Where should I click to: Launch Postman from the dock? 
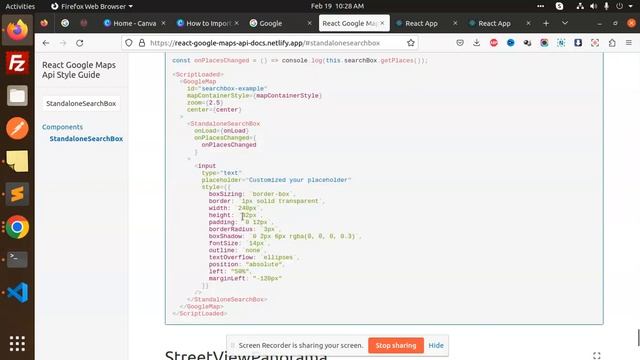pyautogui.click(x=17, y=128)
